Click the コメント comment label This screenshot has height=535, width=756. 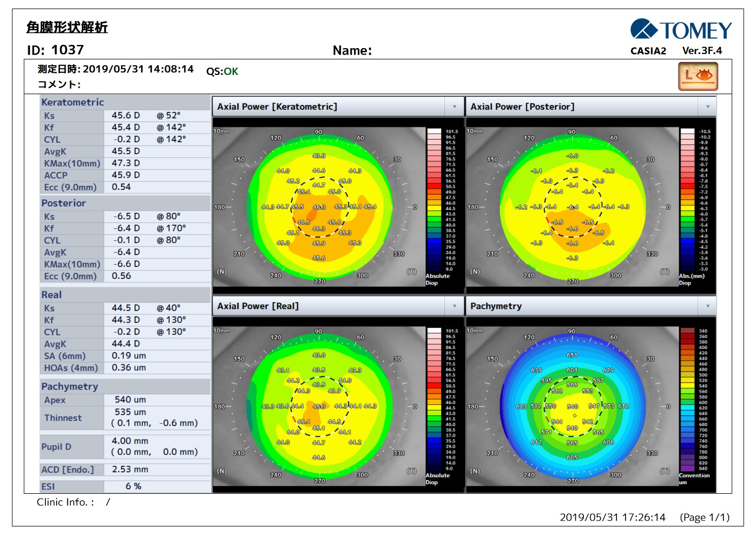pos(59,84)
